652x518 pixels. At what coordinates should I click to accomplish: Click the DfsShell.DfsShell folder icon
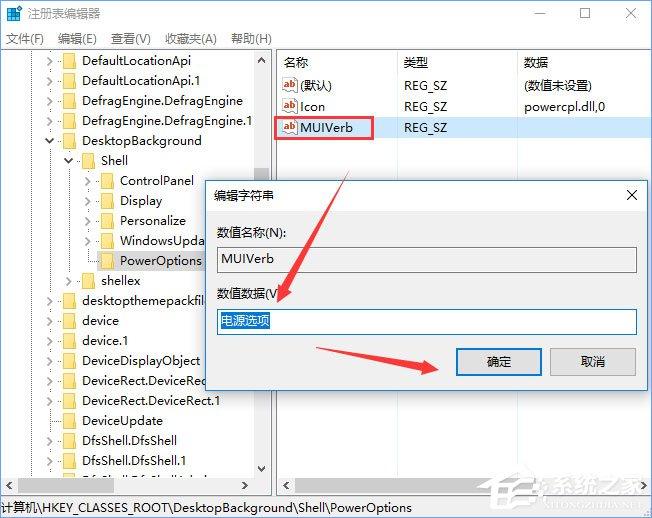click(69, 441)
